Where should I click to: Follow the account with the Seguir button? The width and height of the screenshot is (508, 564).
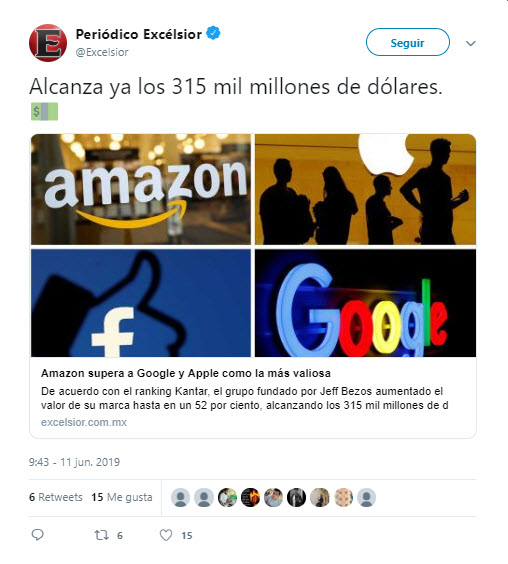(408, 42)
